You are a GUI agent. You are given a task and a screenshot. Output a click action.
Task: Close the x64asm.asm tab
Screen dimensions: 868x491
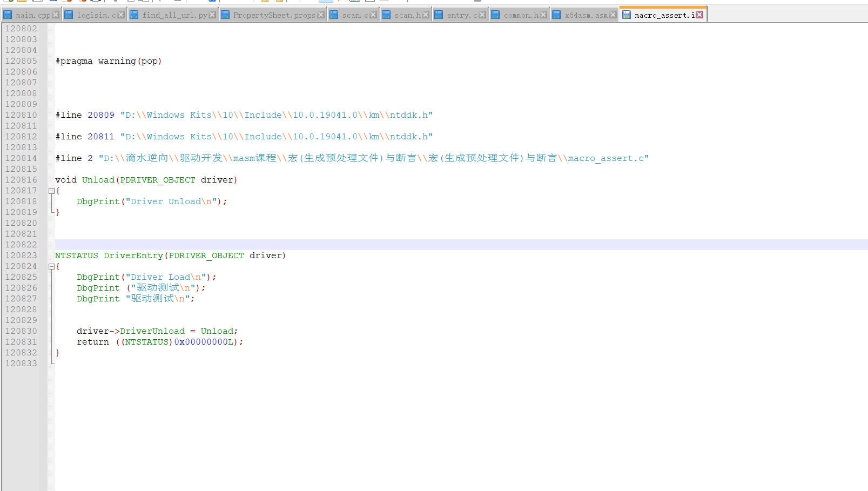[613, 15]
